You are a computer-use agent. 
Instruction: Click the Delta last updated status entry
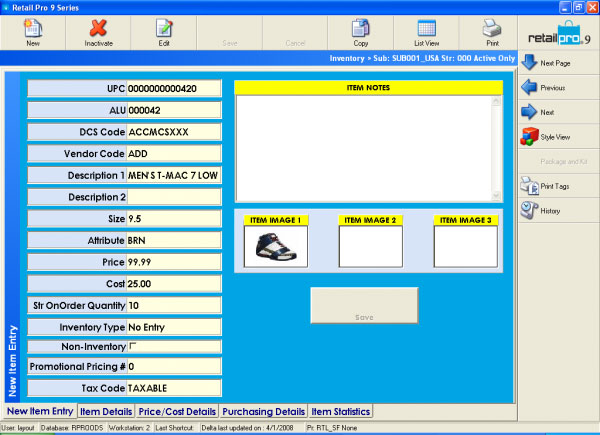tap(247, 428)
